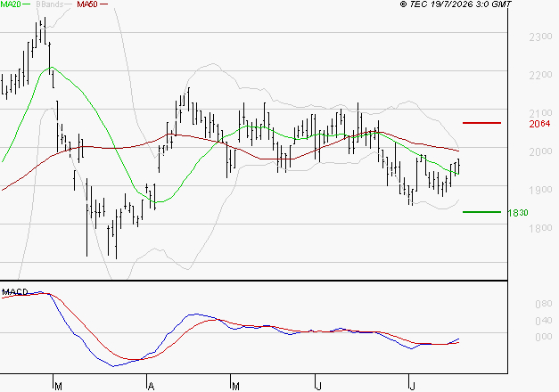Click the red 2064 price label
This screenshot has width=559, height=392.
(x=539, y=124)
